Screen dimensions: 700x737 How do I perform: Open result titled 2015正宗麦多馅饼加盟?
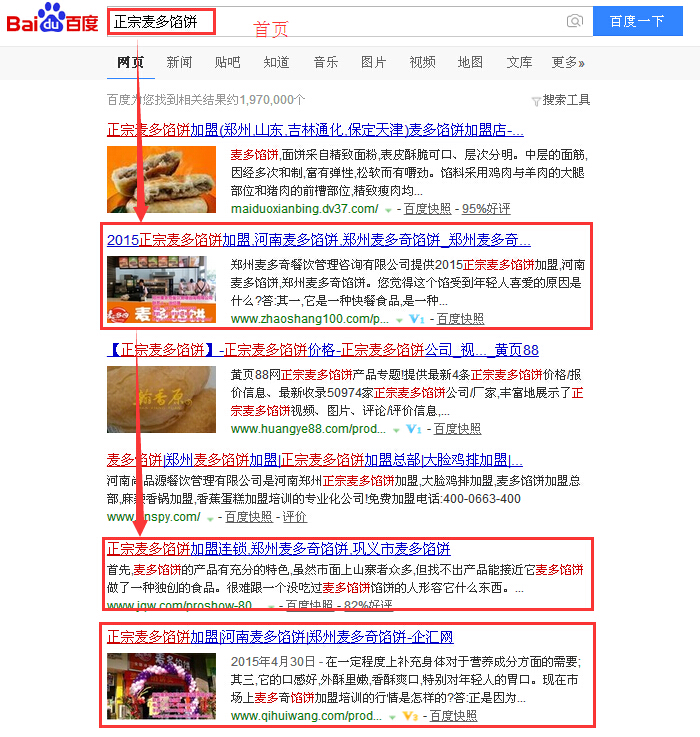point(319,240)
